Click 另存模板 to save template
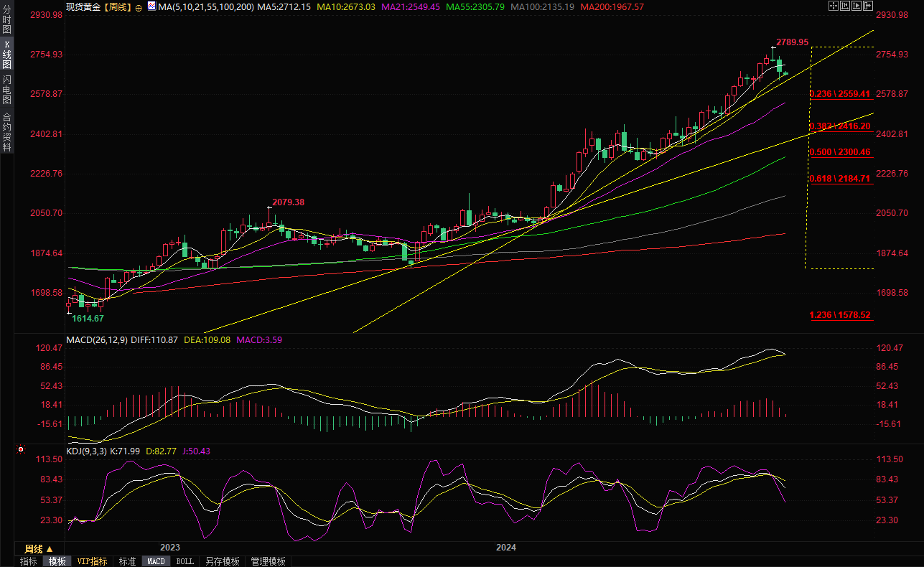The image size is (924, 567). (222, 561)
